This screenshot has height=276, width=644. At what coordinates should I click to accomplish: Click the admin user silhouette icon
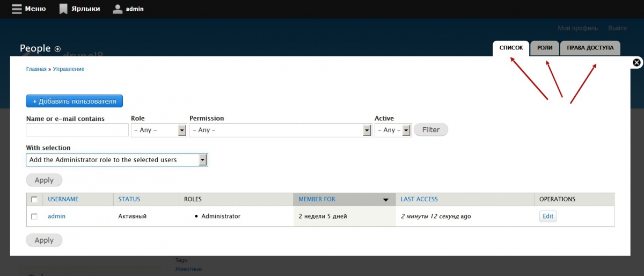click(x=118, y=9)
